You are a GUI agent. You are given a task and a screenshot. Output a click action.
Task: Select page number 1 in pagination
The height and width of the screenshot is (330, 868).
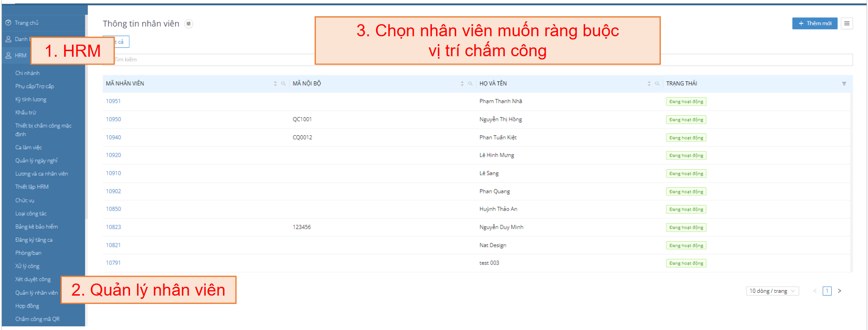(827, 291)
